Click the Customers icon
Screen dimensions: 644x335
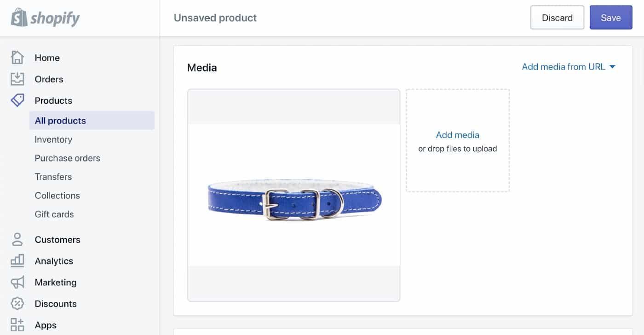pyautogui.click(x=17, y=239)
